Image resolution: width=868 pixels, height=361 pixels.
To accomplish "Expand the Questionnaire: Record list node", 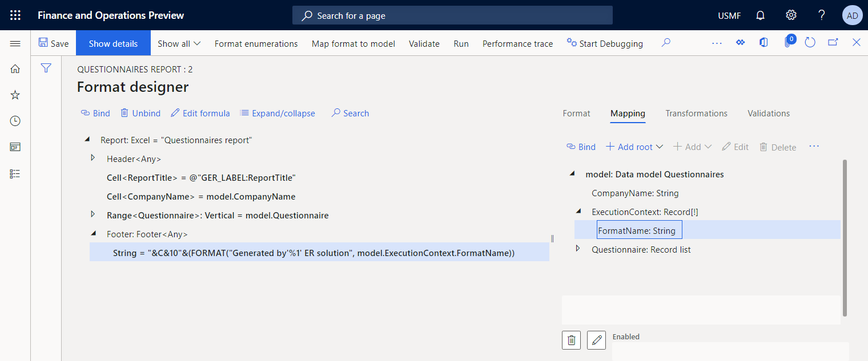I will point(578,249).
